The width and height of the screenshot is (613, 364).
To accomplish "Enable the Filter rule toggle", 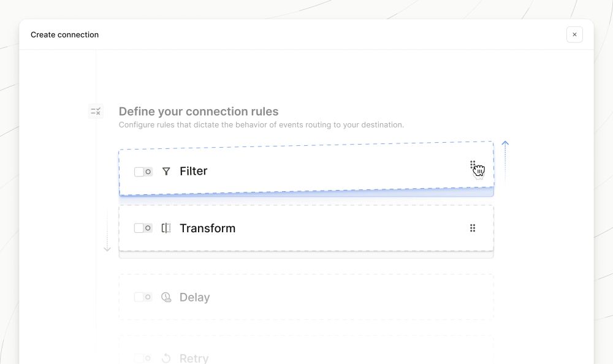I will (143, 172).
